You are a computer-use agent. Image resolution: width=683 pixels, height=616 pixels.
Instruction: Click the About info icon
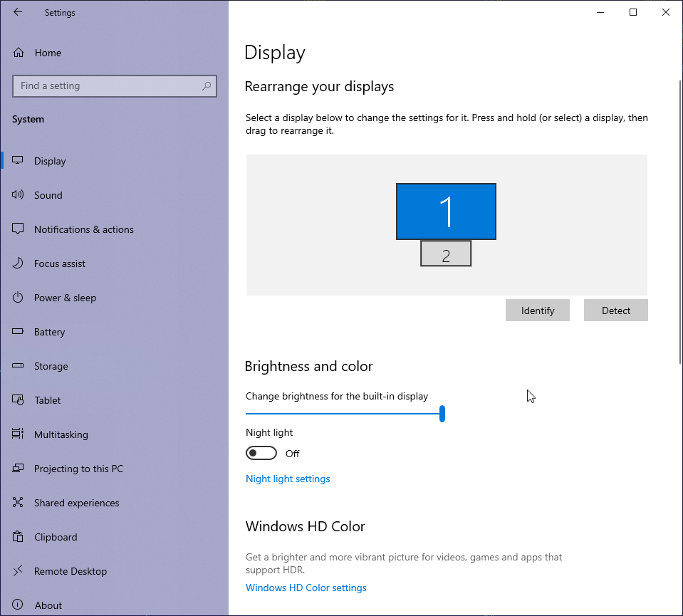[17, 605]
